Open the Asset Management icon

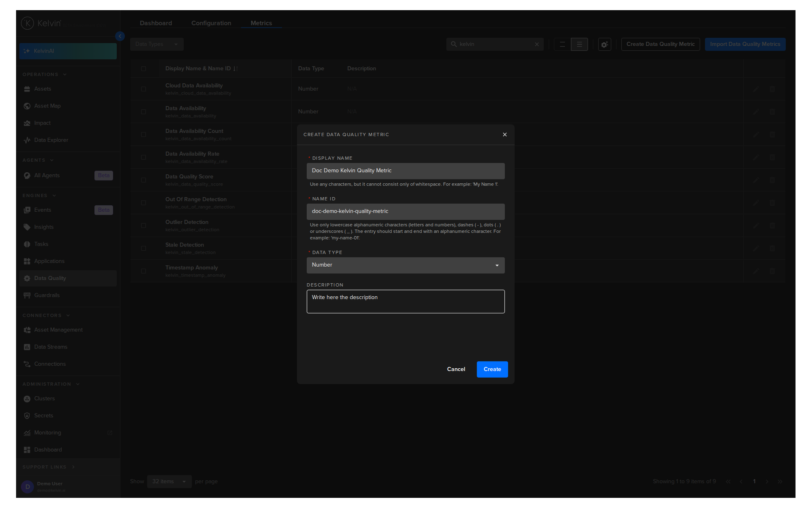tap(27, 330)
